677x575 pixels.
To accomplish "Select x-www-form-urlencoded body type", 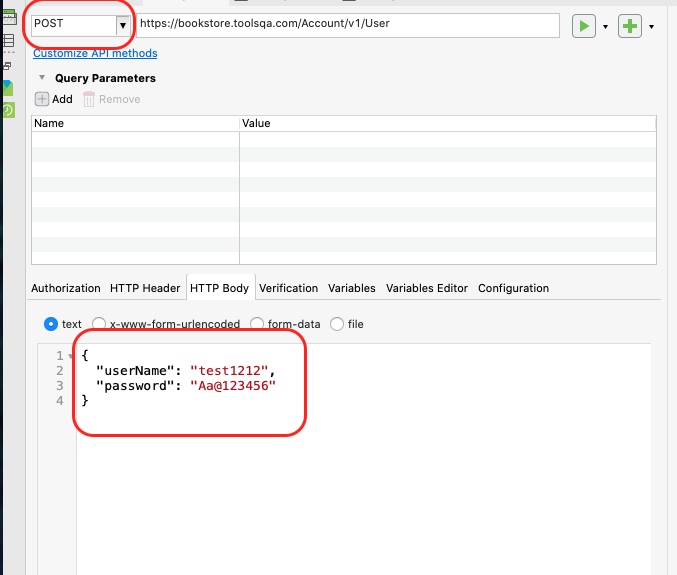I will tap(99, 324).
